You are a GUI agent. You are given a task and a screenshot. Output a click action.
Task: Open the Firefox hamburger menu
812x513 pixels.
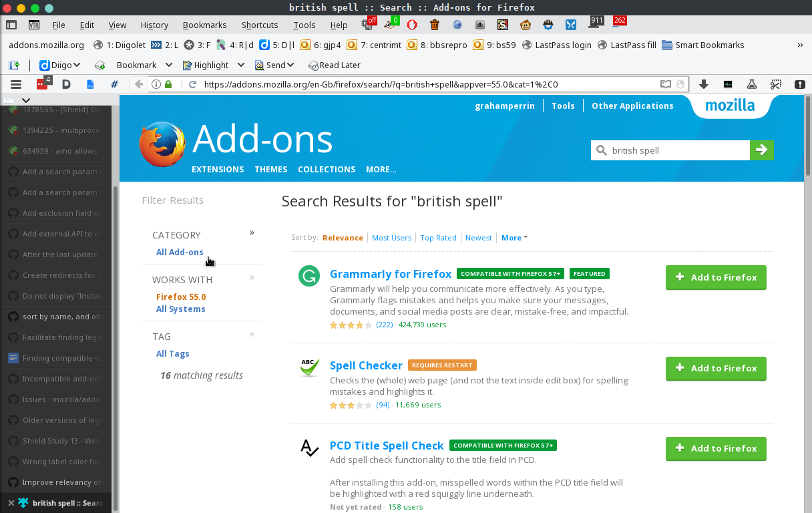coord(16,84)
